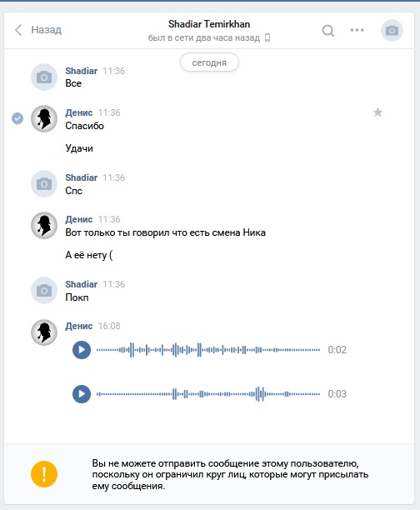The width and height of the screenshot is (420, 510).
Task: Click Shadiar's camera avatar beside Все message
Action: (x=44, y=77)
